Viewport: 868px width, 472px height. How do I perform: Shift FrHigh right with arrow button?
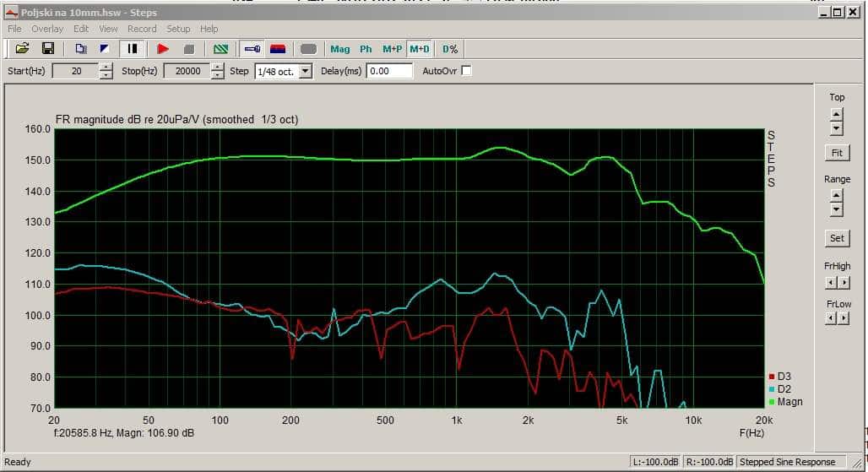pos(844,283)
